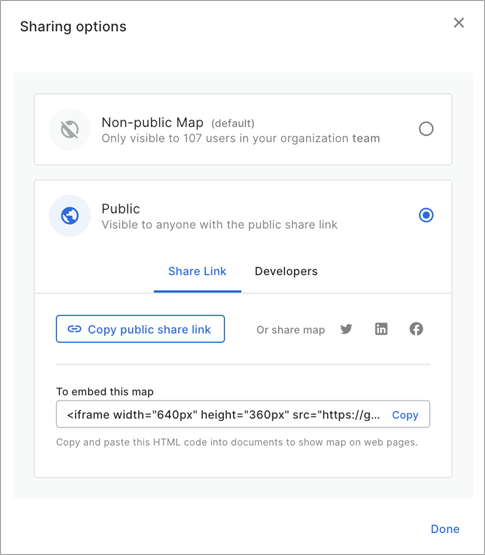Click 'Visible to anyone with the public share link'
This screenshot has height=555, width=485.
[219, 225]
